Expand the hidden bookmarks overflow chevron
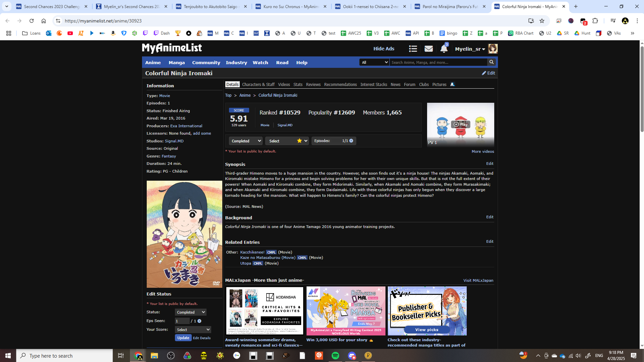 coord(633,33)
